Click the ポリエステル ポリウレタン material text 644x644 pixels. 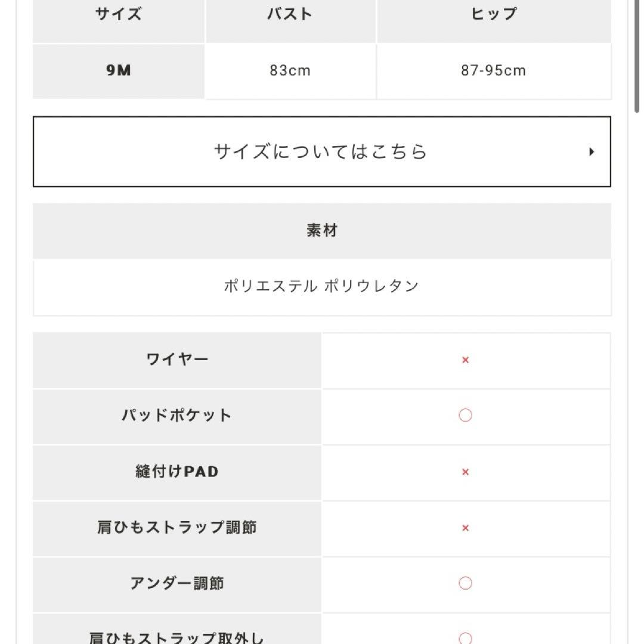point(322,286)
